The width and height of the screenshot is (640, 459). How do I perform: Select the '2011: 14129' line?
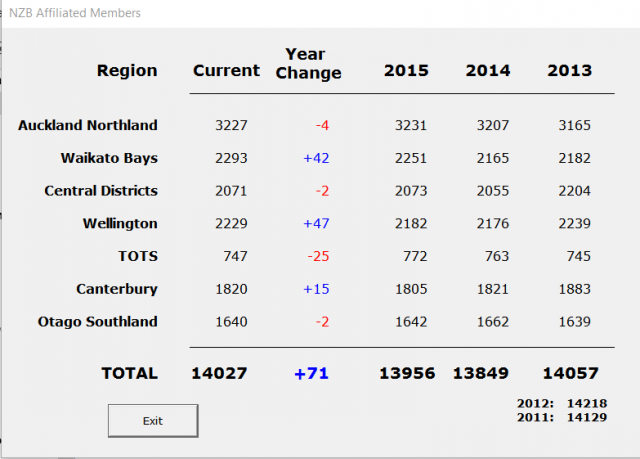[x=562, y=417]
